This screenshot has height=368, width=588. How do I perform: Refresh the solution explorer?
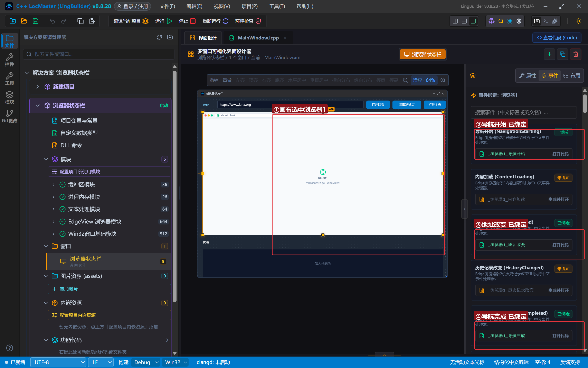point(159,37)
